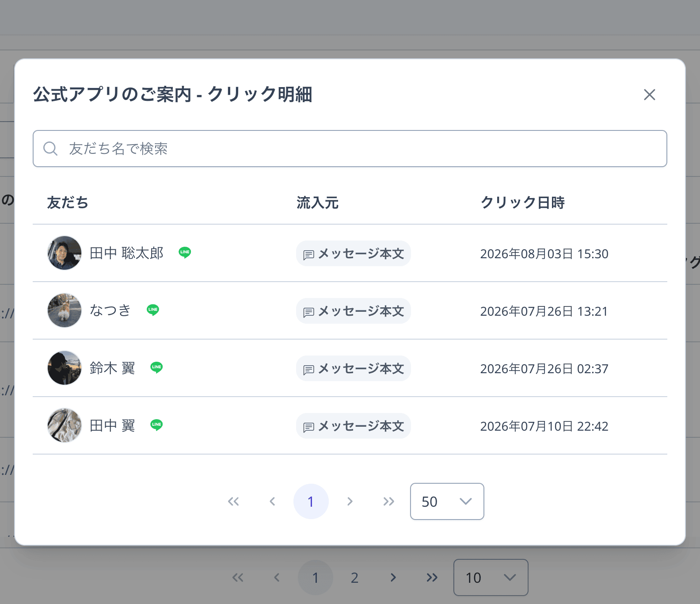700x604 pixels.
Task: Open the 50 rows-per-page dropdown
Action: click(447, 501)
